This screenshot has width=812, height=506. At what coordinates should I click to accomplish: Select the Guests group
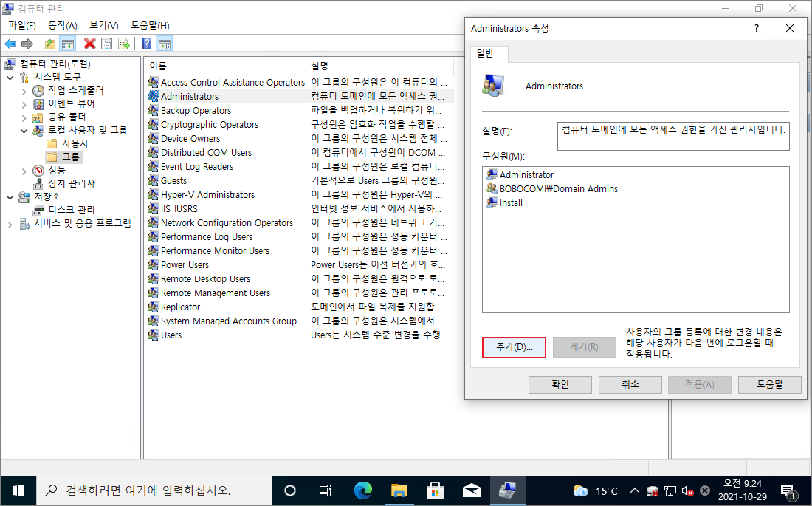[x=168, y=180]
